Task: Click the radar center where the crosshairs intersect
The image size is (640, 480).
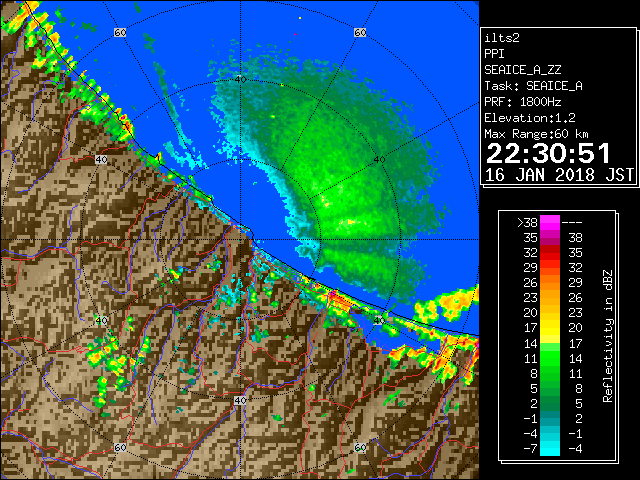Action: [x=240, y=240]
